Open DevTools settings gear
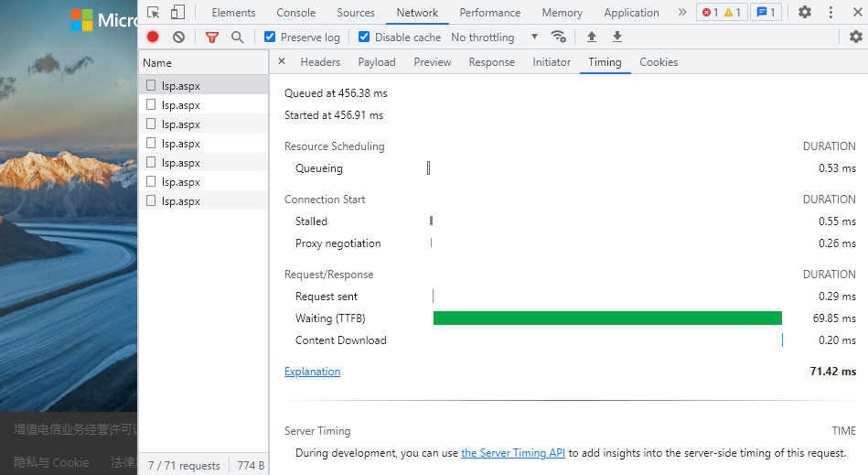The image size is (868, 475). pos(805,13)
